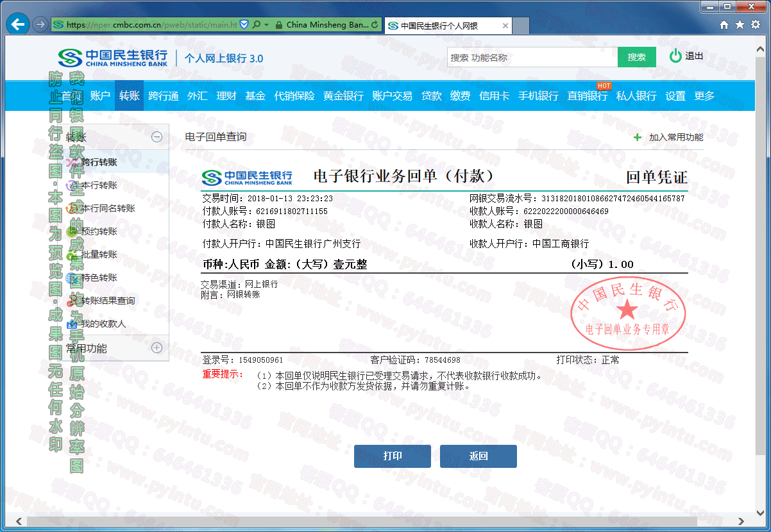Click the browser forward arrow

[x=40, y=24]
